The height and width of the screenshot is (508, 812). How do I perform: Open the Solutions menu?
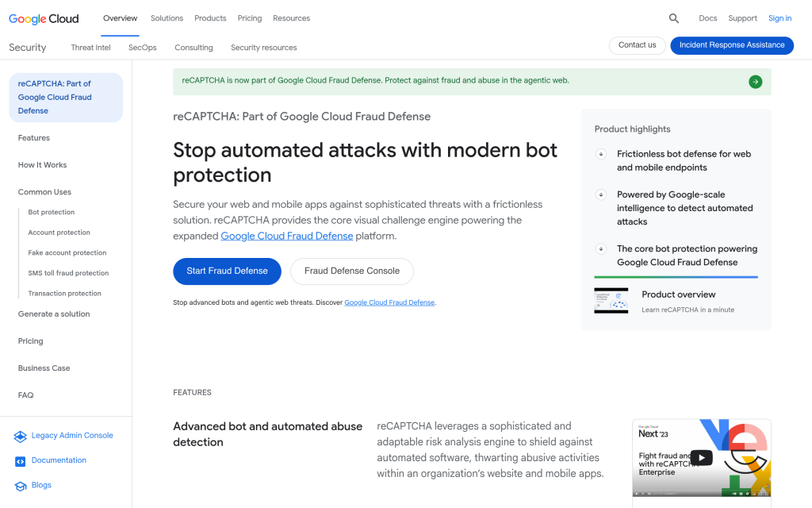click(167, 18)
